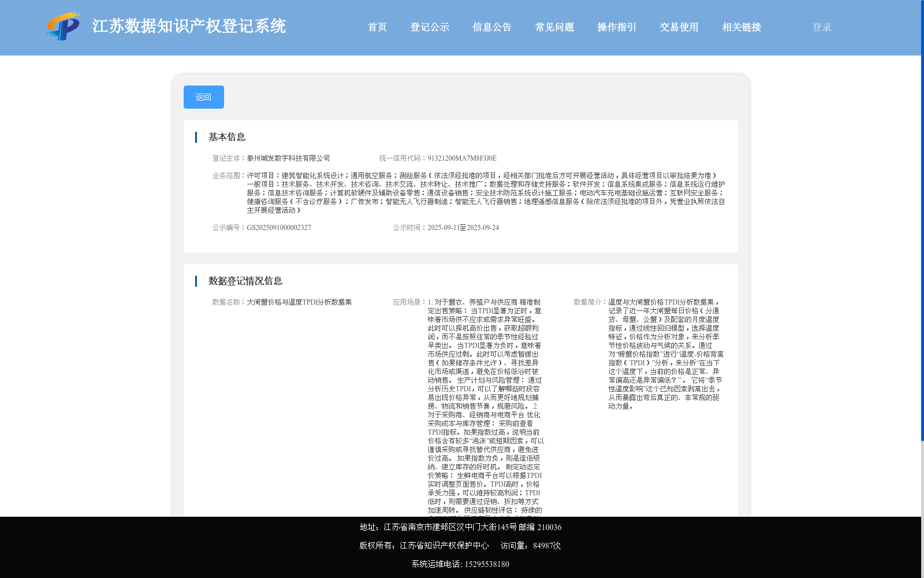Click the 登录 link
Image resolution: width=924 pixels, height=578 pixels.
[822, 27]
